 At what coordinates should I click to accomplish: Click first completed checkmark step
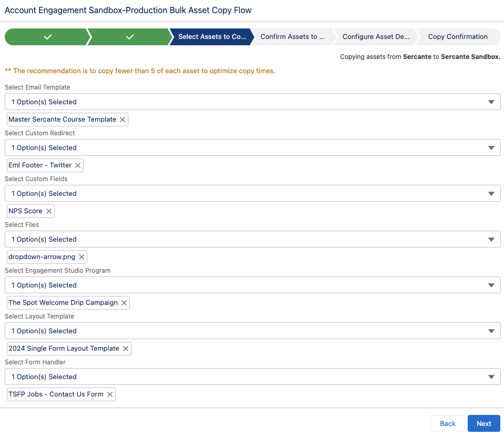[47, 37]
